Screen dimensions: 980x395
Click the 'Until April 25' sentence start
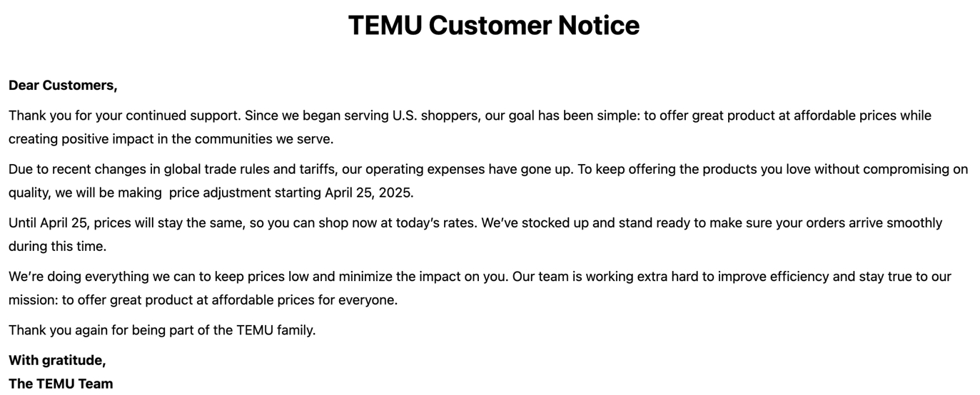pyautogui.click(x=49, y=223)
